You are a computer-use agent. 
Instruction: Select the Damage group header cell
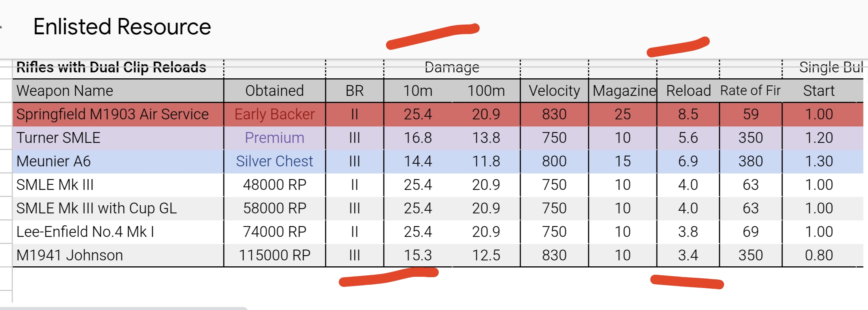click(x=452, y=68)
